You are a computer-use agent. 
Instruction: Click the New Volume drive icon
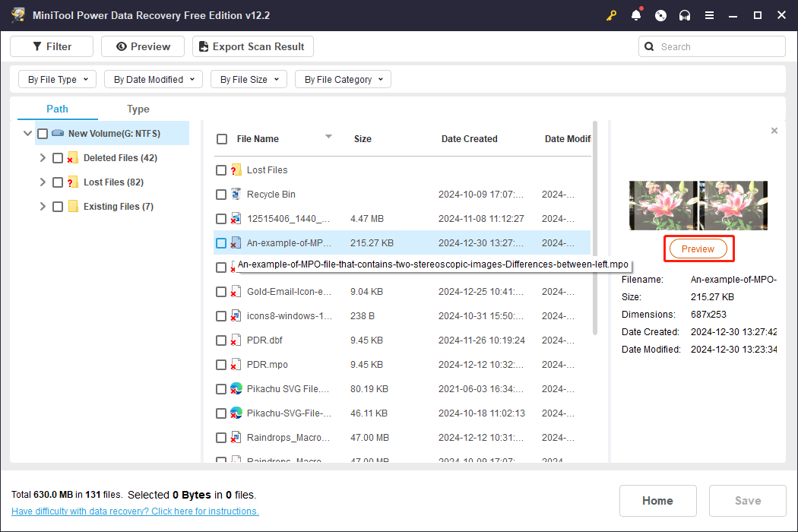(58, 134)
